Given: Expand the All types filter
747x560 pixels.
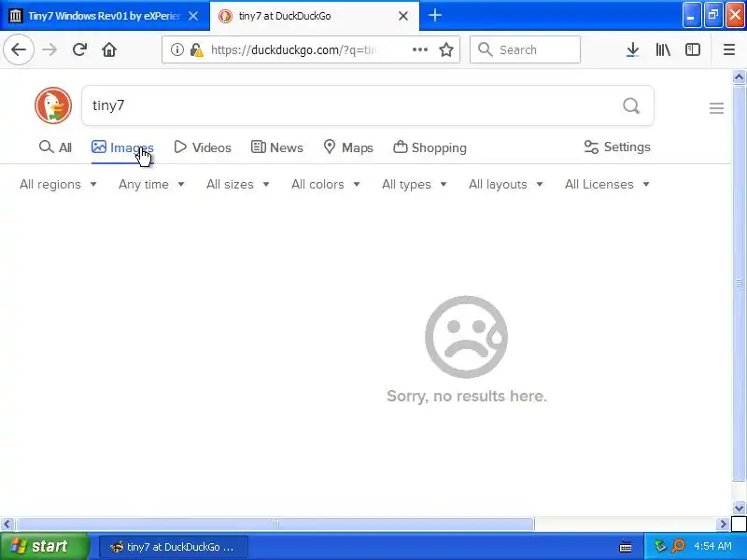Looking at the screenshot, I should 414,184.
